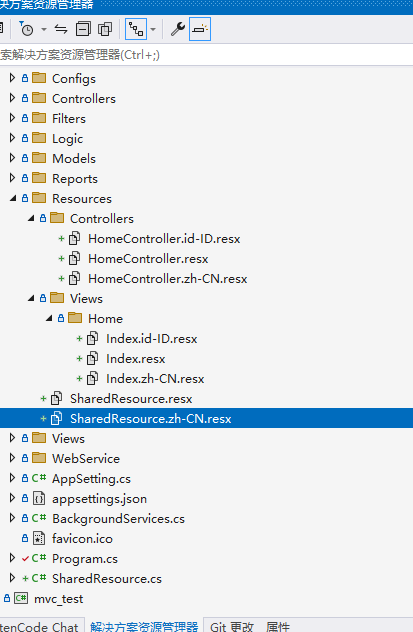The image size is (413, 632).
Task: Collapse Controllers subfolder under Resources
Action: 31,218
